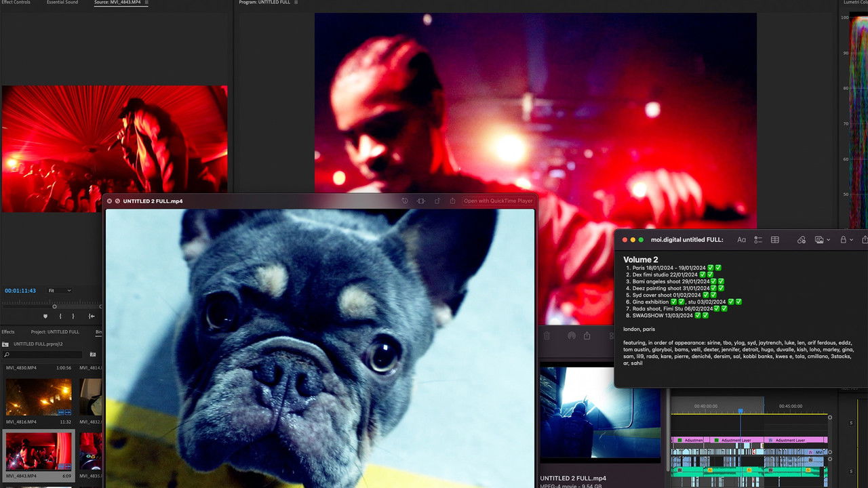Click the Notes link/collaborate icon
This screenshot has width=868, height=488.
pyautogui.click(x=801, y=240)
